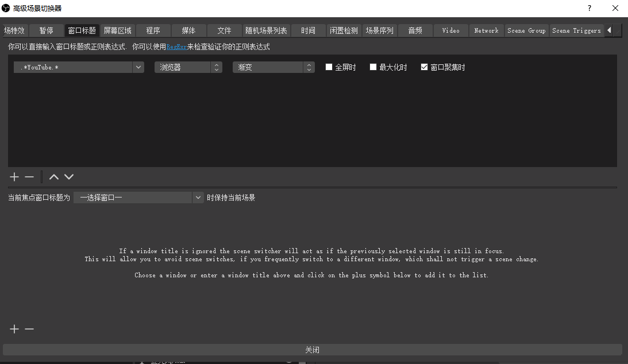Screen dimensions: 628x364
Task: Open the Scene Triggers tab
Action: point(576,30)
